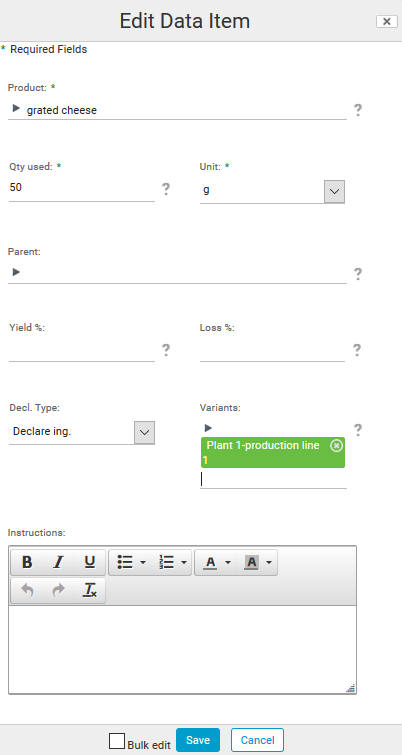Apply italic formatting in Instructions editor
Screen dimensions: 402x755
[58, 562]
